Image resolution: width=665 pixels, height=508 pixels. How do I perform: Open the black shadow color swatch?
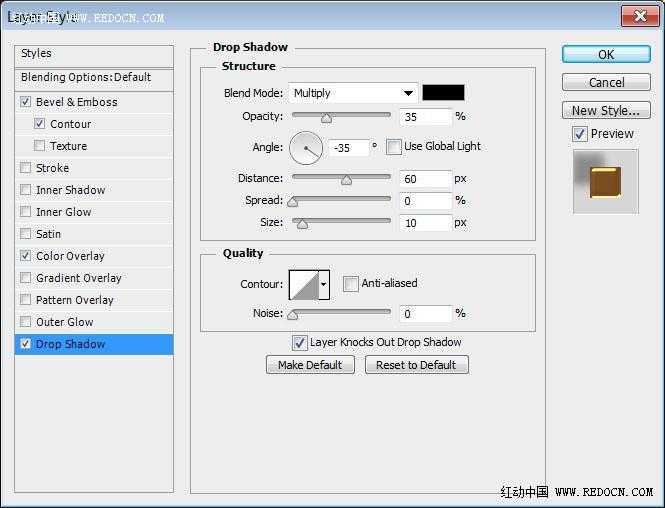pyautogui.click(x=443, y=92)
